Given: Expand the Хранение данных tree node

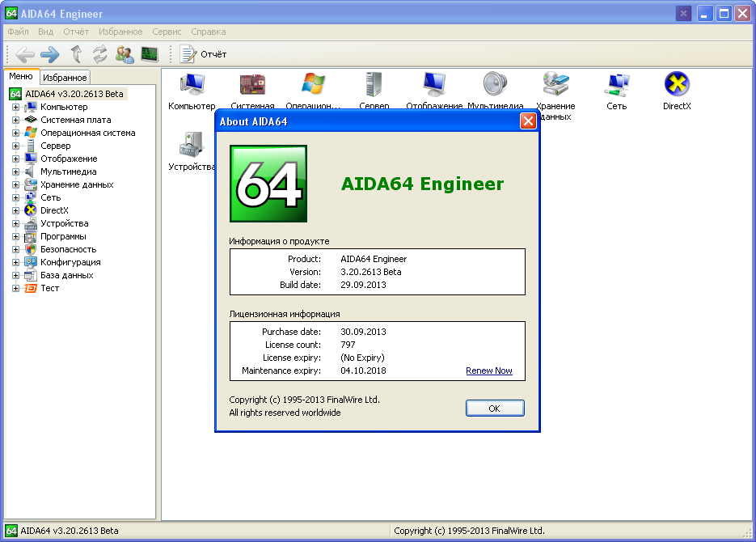Looking at the screenshot, I should (x=16, y=185).
